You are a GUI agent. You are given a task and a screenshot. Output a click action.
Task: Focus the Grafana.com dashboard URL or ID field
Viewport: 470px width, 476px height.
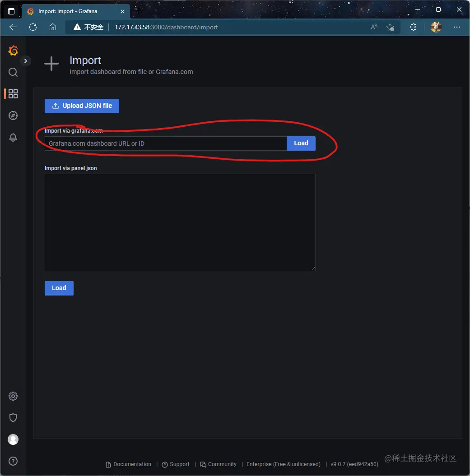[166, 143]
